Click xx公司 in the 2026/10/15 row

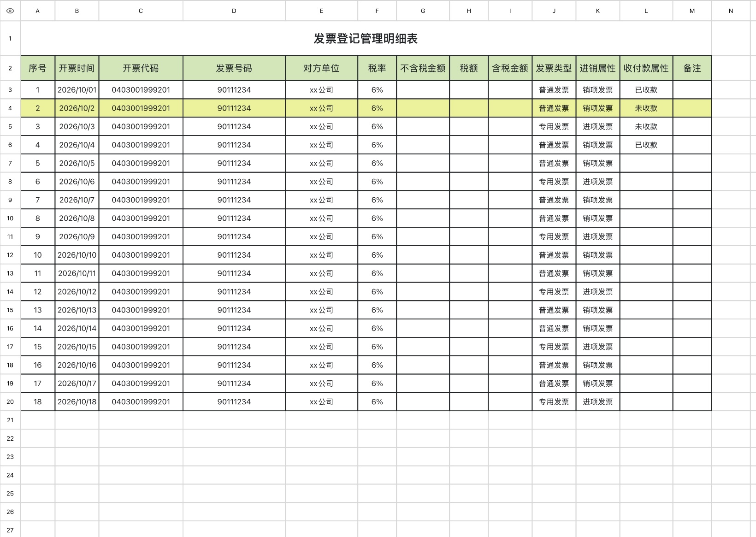coord(321,347)
